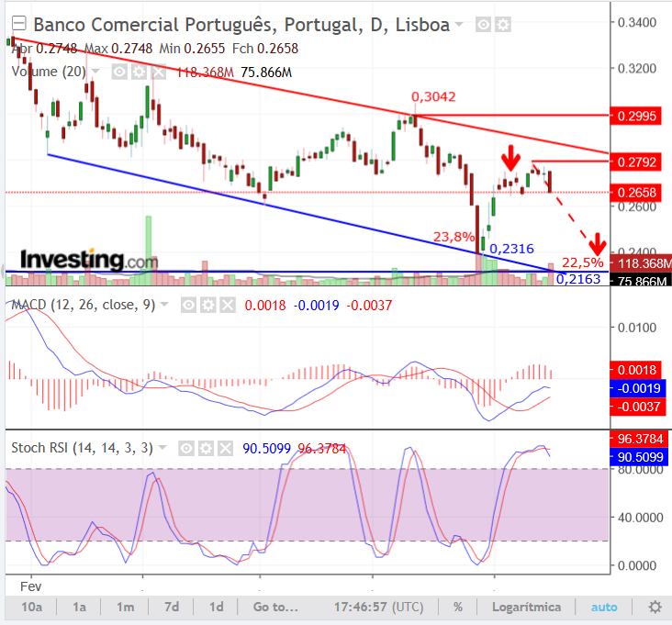
Task: Toggle MACD visibility eye icon
Action: [188, 305]
